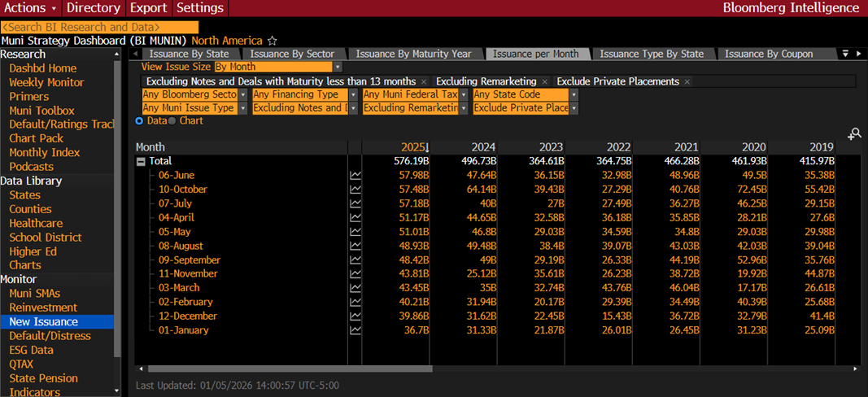The image size is (868, 397).
Task: Open the View Issue Size By Month dropdown
Action: click(x=337, y=67)
